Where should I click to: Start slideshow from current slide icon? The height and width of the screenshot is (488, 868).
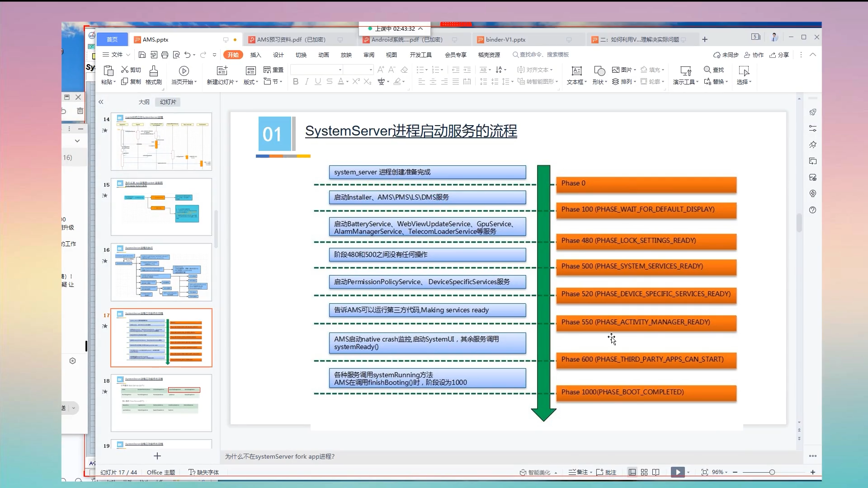coord(184,70)
